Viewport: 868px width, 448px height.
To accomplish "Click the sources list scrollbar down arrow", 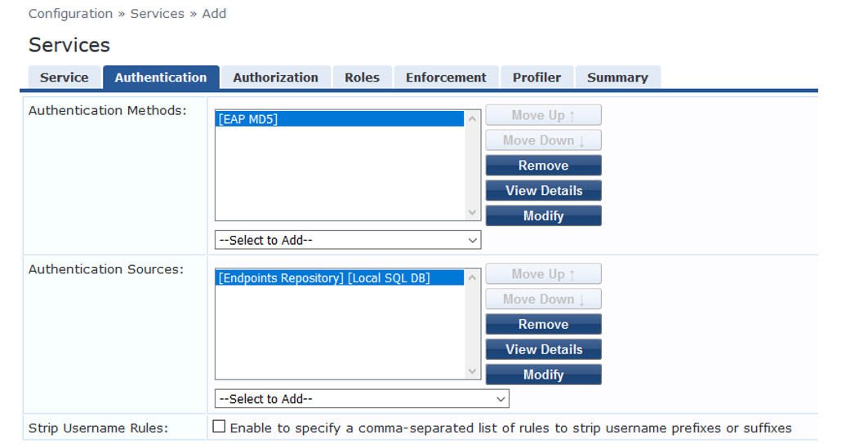I will 472,371.
